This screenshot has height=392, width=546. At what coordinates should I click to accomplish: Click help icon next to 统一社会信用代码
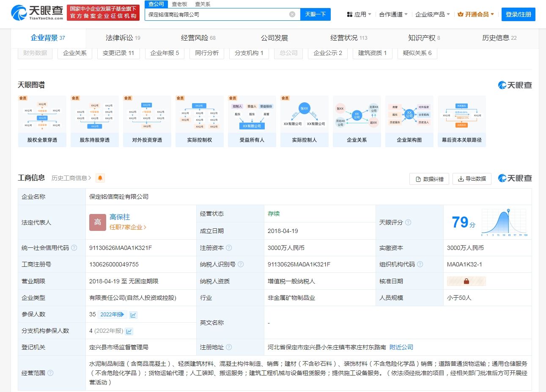coord(74,248)
